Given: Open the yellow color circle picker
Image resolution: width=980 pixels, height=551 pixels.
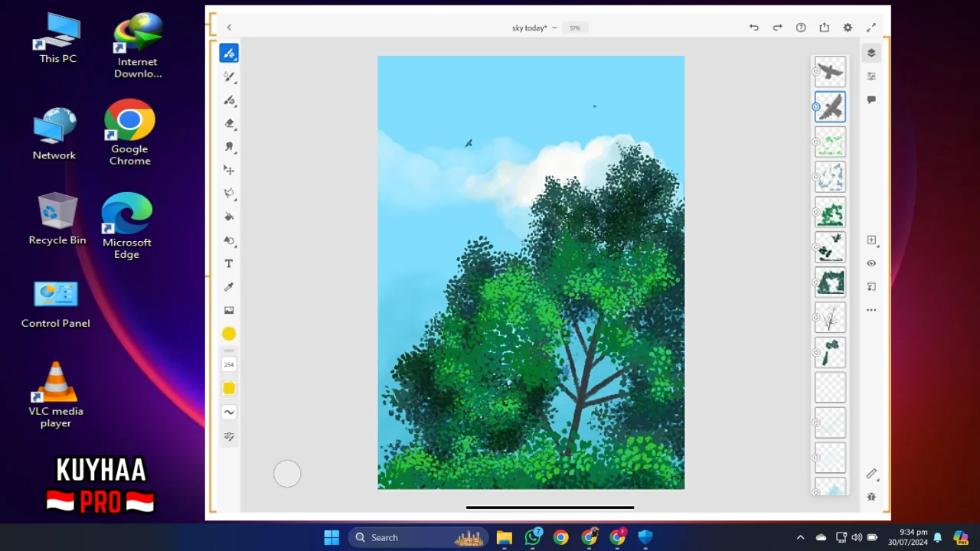Looking at the screenshot, I should (x=229, y=334).
